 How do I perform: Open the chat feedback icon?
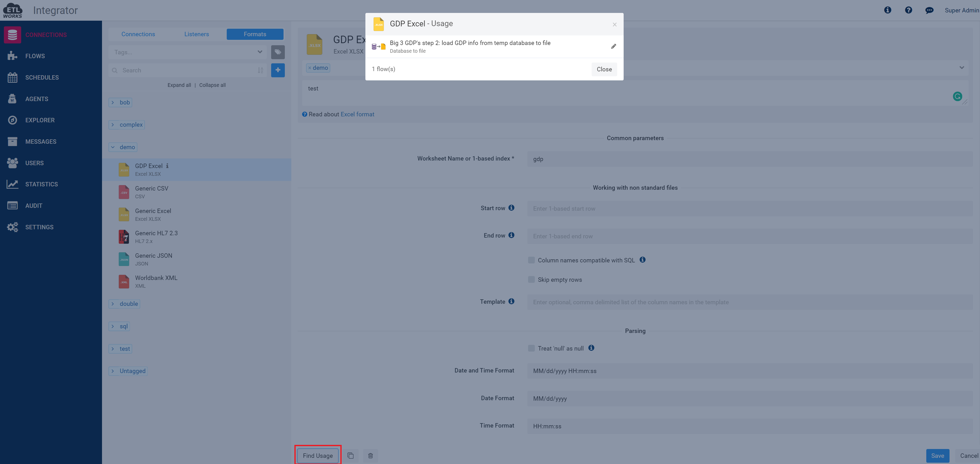click(x=929, y=10)
